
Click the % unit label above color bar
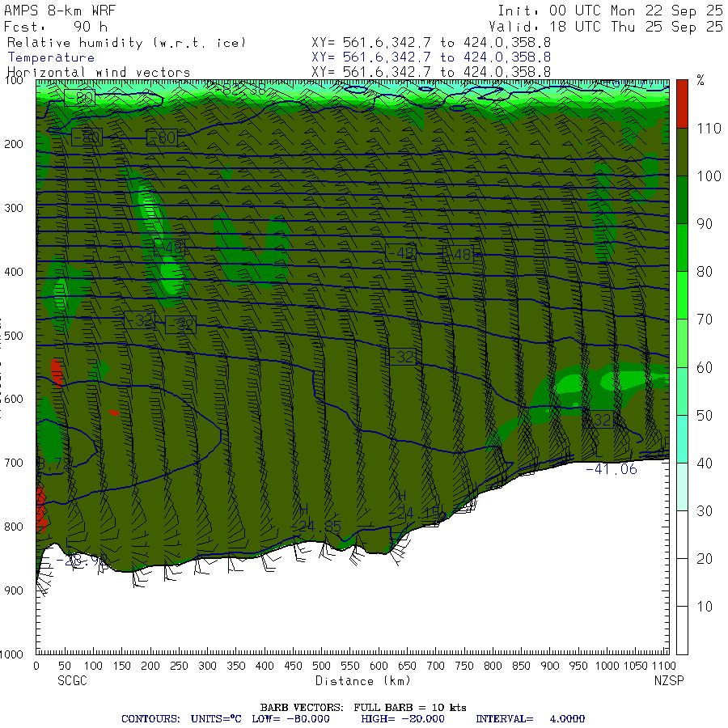700,81
